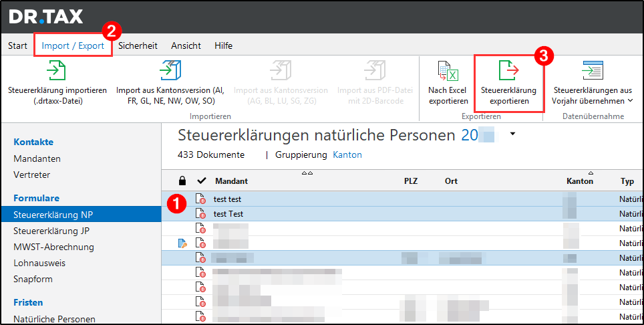Click the checkmark column header icon
Image resolution: width=644 pixels, height=325 pixels.
[x=201, y=181]
